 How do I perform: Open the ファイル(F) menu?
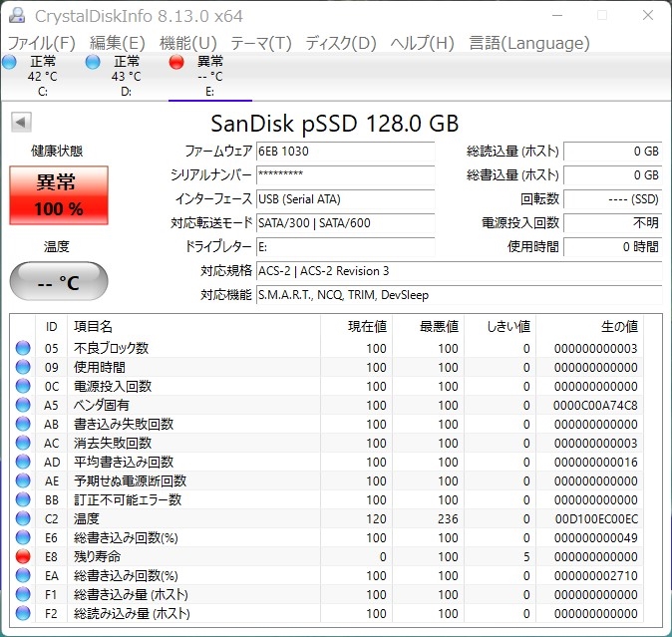click(x=42, y=43)
